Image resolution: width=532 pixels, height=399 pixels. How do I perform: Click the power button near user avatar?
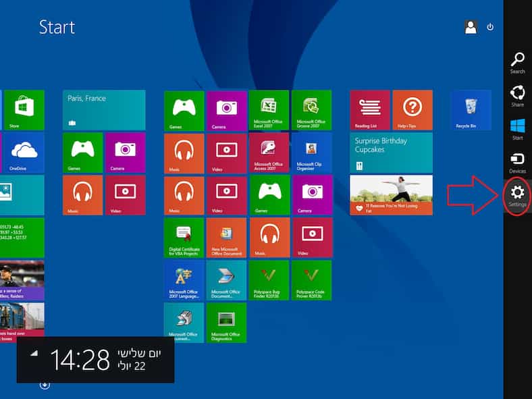pos(490,27)
